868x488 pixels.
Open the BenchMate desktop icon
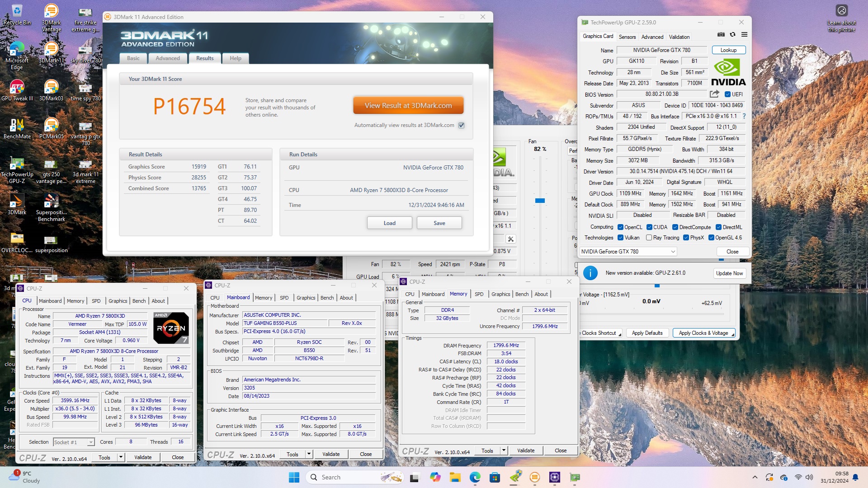17,128
